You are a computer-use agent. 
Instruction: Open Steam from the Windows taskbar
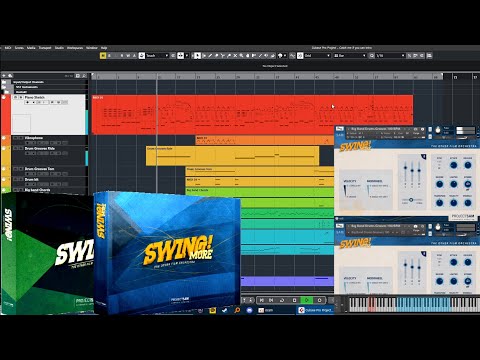point(224,310)
